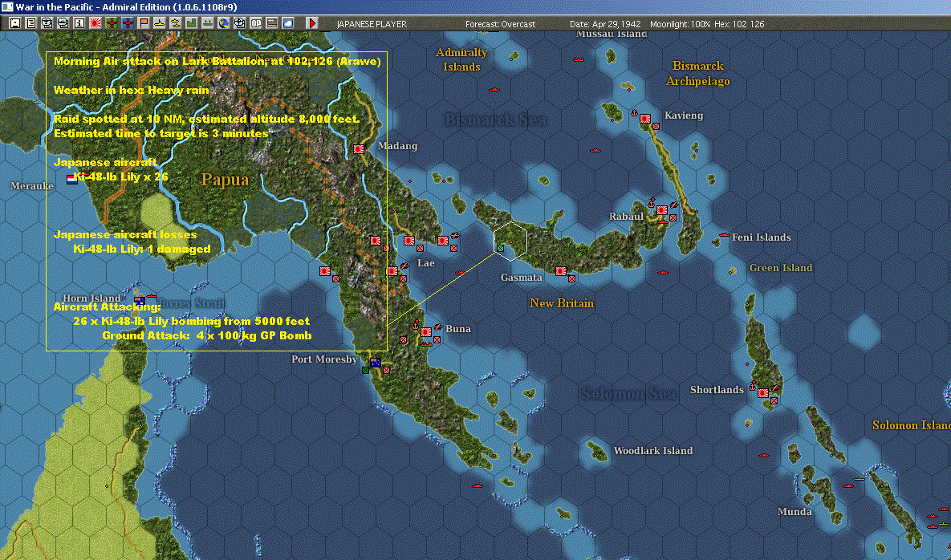Screen dimensions: 951x560
Task: Click the 'Merauke' map label
Action: tap(31, 186)
